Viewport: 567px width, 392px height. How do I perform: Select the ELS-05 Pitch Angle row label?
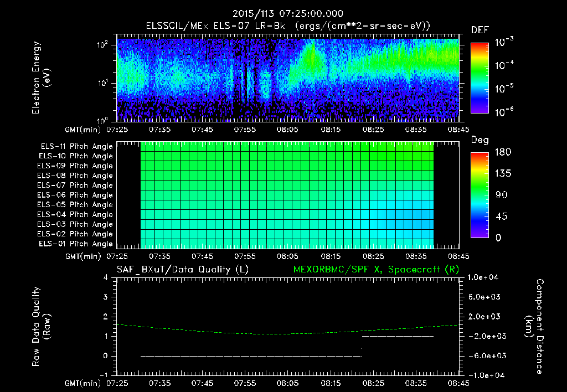pyautogui.click(x=75, y=205)
